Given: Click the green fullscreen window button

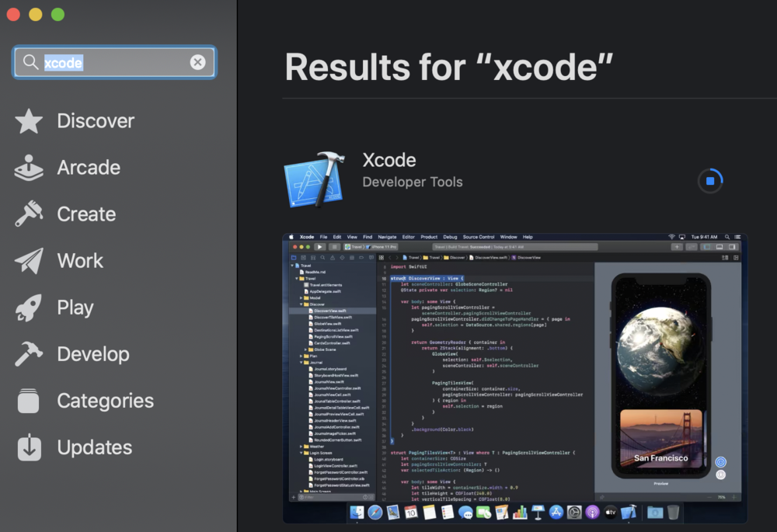Looking at the screenshot, I should tap(57, 15).
